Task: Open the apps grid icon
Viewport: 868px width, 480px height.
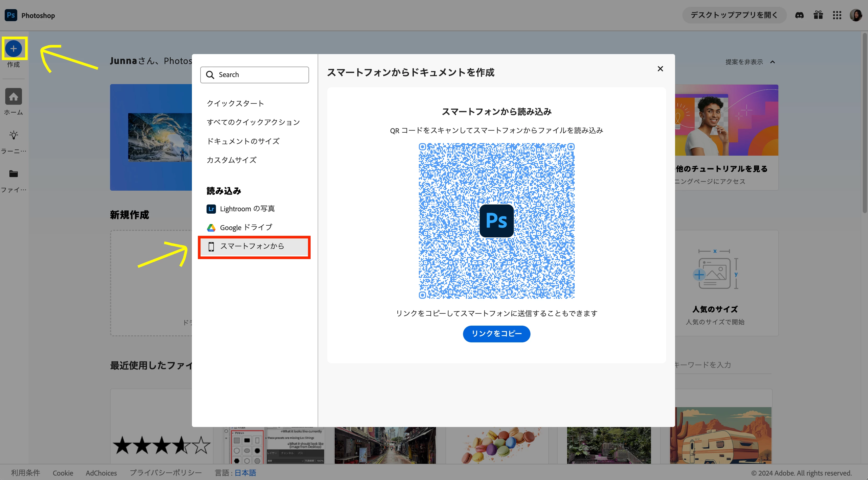Action: (x=837, y=15)
